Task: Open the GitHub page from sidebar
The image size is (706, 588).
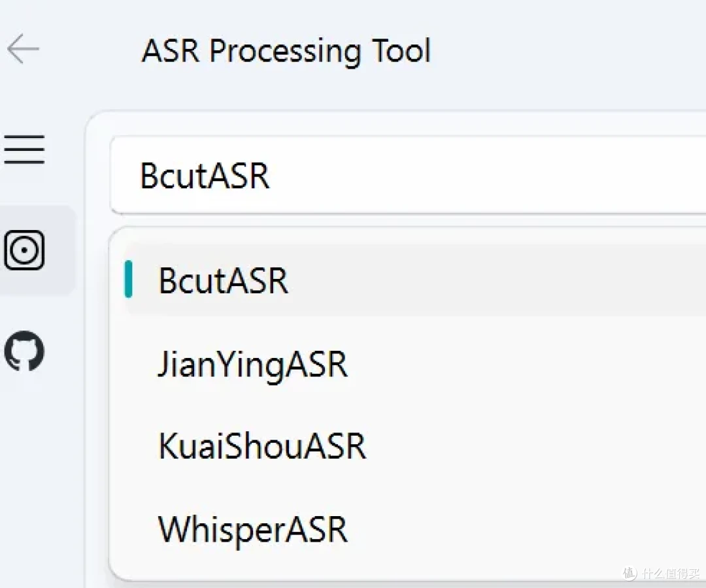Action: click(24, 351)
